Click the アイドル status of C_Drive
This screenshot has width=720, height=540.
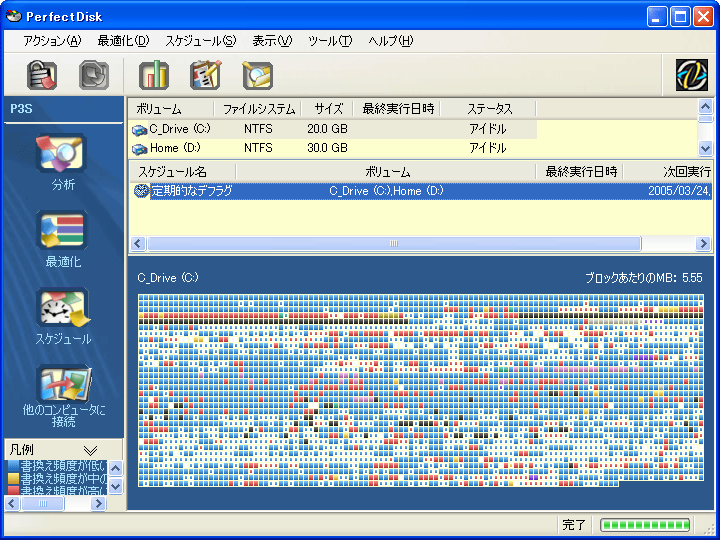click(487, 129)
